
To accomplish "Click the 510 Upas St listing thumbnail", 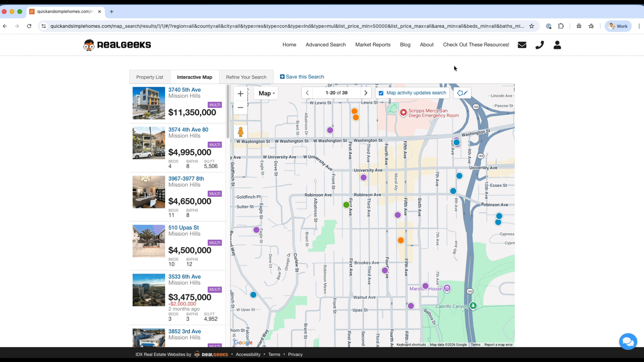I will coord(149,241).
